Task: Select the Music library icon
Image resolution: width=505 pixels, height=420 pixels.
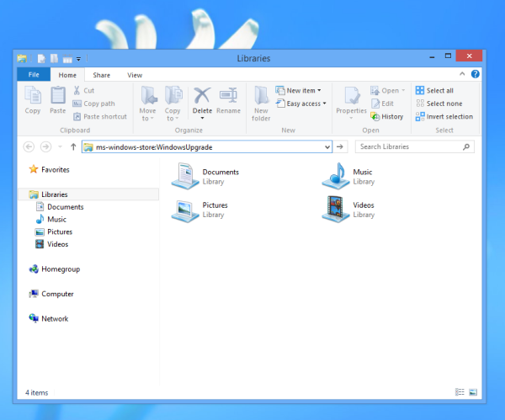Action: pyautogui.click(x=336, y=176)
